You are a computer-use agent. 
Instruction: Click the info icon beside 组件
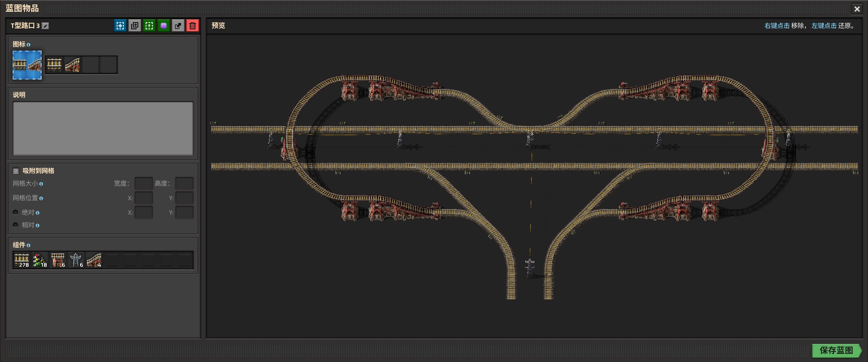[x=28, y=245]
